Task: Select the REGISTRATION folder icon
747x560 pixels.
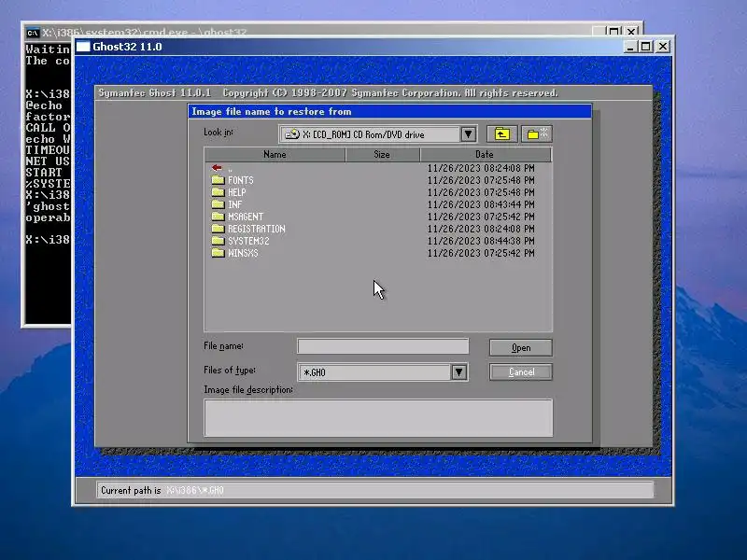Action: 218,229
